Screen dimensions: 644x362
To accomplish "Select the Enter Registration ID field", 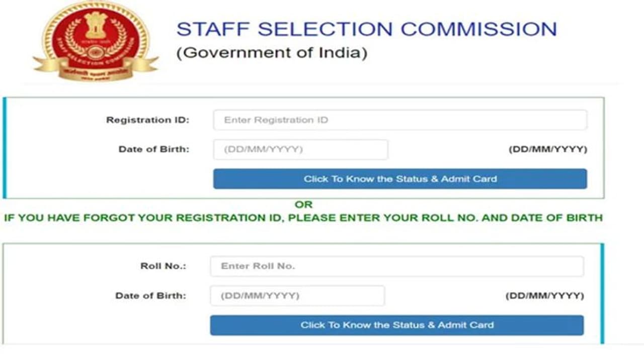I will [400, 120].
